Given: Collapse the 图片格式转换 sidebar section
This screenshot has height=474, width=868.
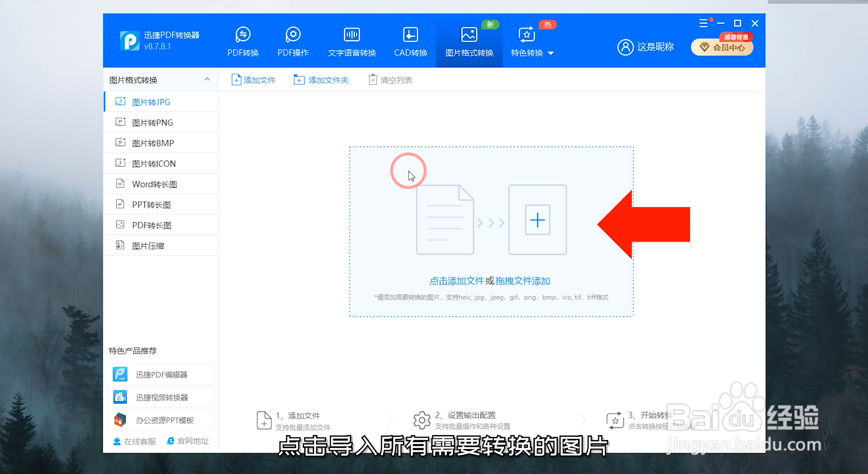Looking at the screenshot, I should tap(208, 80).
